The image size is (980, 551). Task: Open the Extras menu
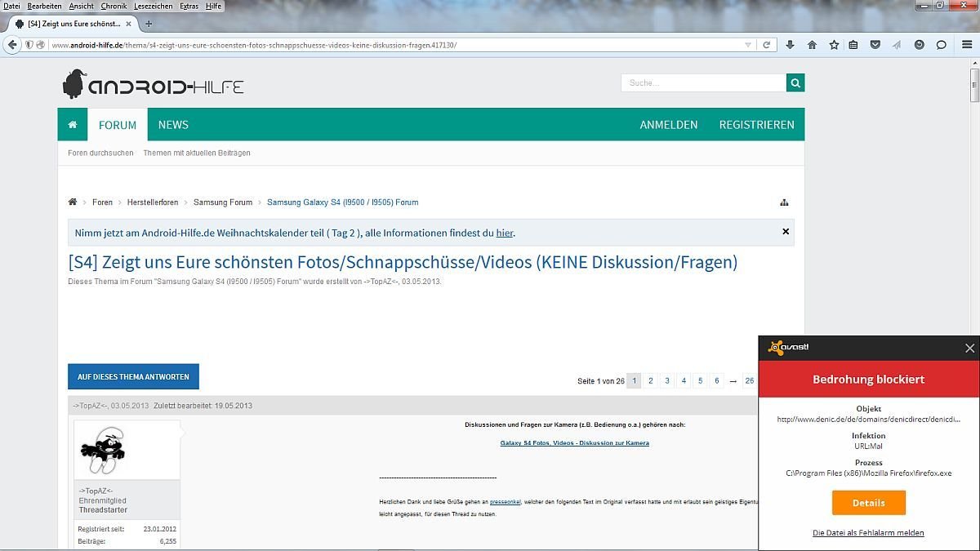[189, 6]
